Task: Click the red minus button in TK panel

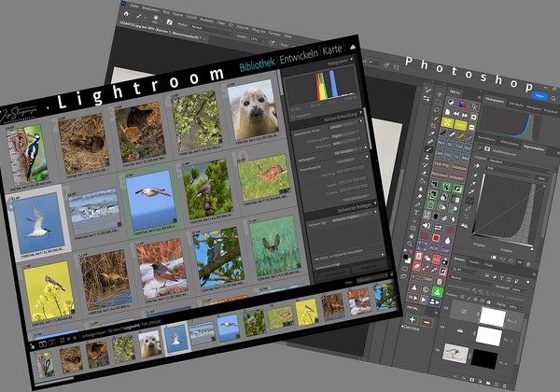Action: pos(427,320)
